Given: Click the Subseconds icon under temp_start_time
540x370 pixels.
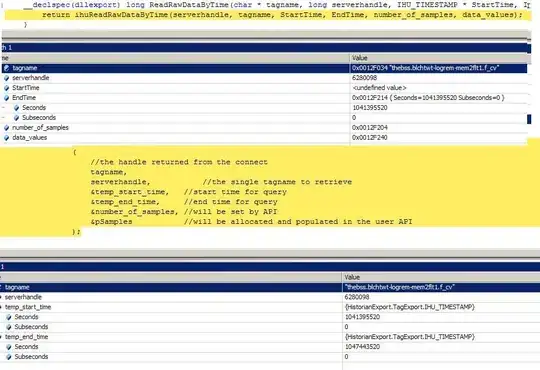Looking at the screenshot, I should (x=9, y=327).
